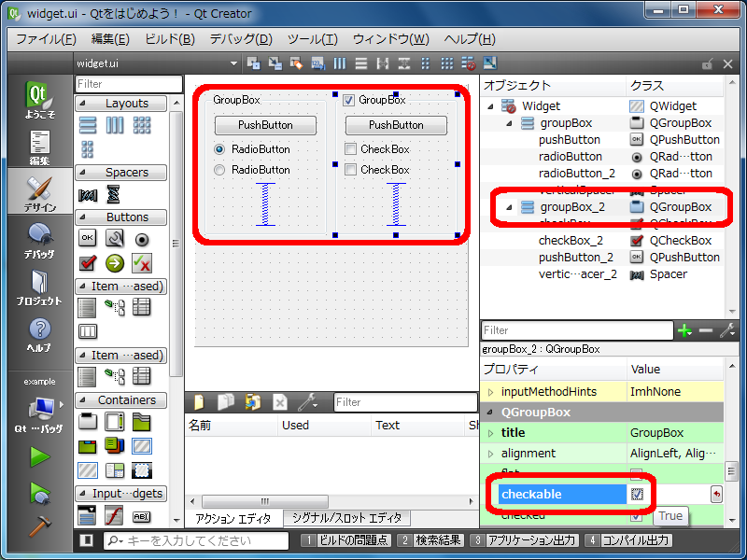747x560 pixels.
Task: Click the green plus add property icon
Action: click(684, 330)
